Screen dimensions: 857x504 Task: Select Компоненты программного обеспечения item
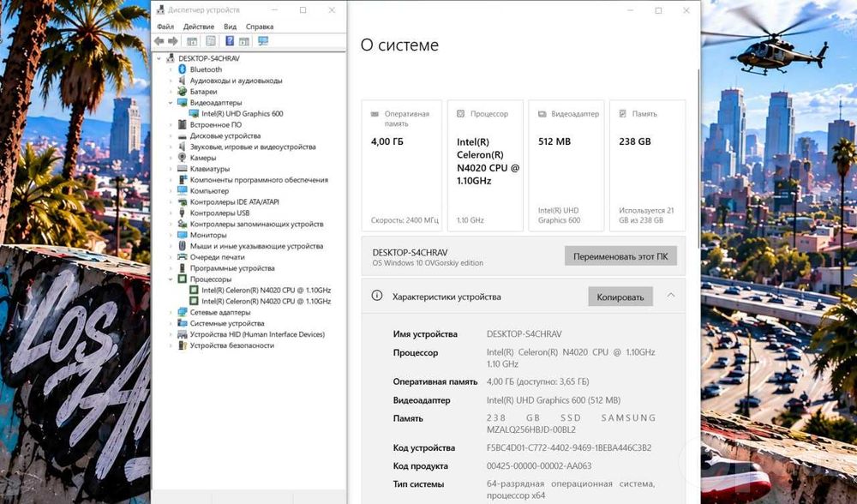tap(259, 180)
